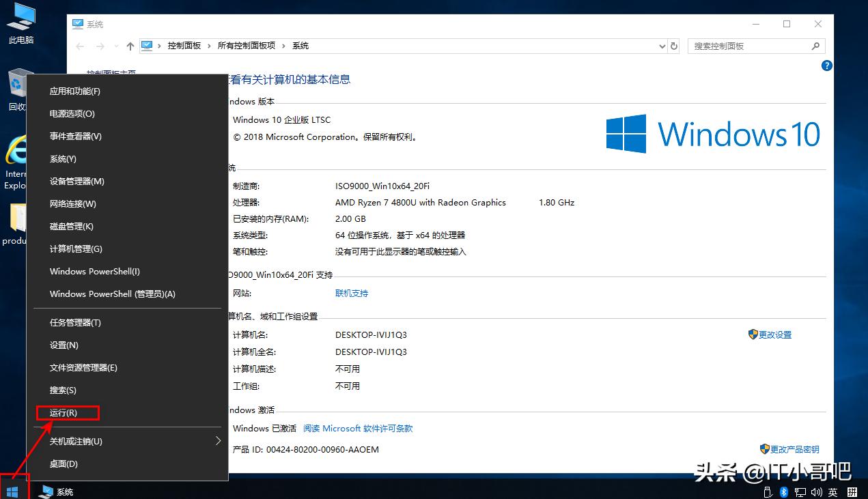The height and width of the screenshot is (499, 868).
Task: Click 阅读 Microsoft 软件许可条款 link
Action: click(x=358, y=428)
